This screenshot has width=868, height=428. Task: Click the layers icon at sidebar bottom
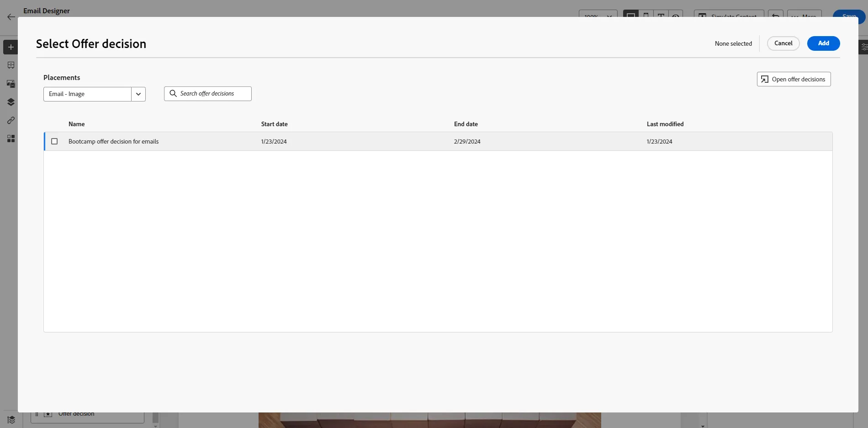click(11, 419)
